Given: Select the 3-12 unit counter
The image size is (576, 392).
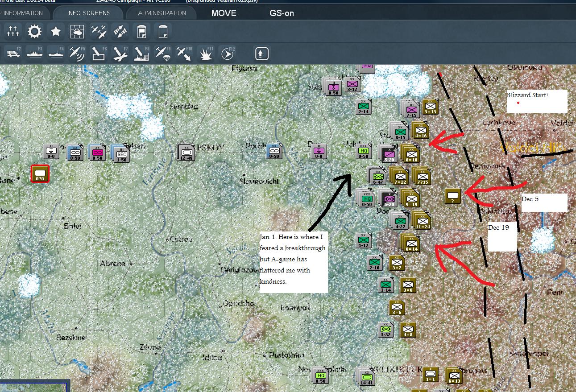Looking at the screenshot, I should coord(352,84).
